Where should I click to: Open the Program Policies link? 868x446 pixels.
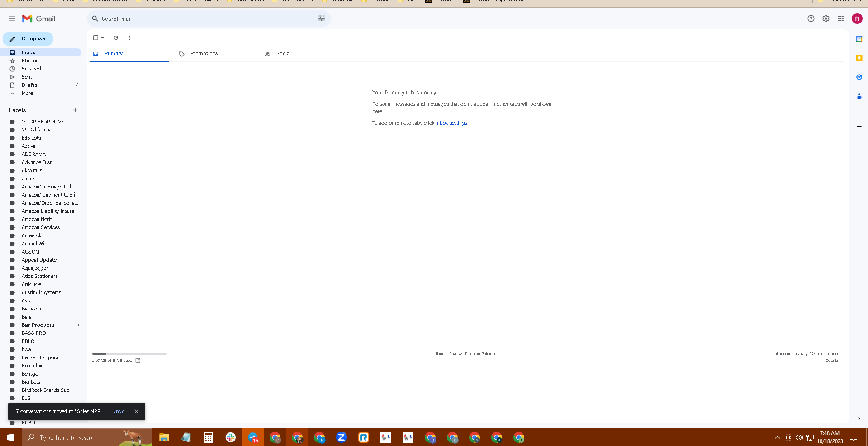click(x=480, y=354)
